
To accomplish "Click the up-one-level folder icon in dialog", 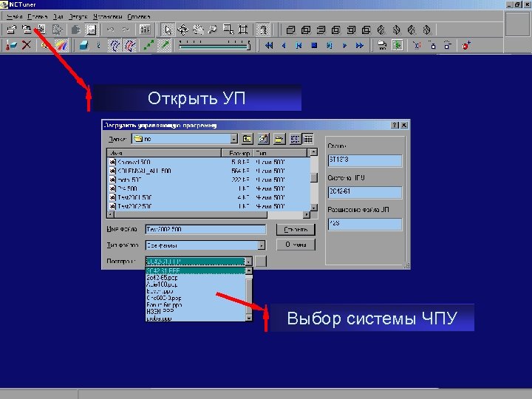I will coord(248,139).
